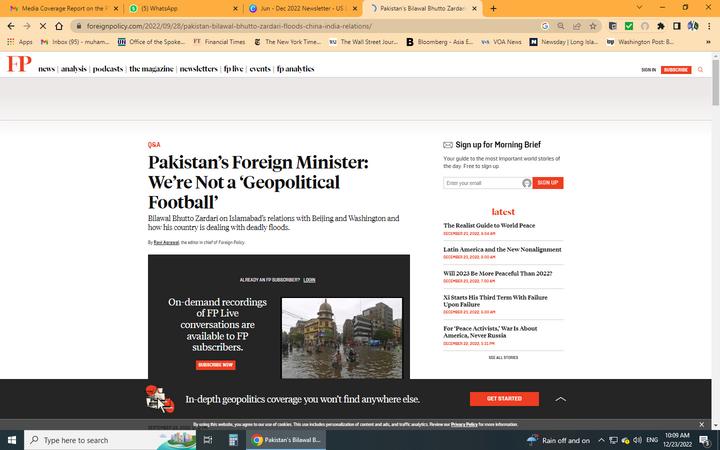Open Xi Starts His Third Term article
This screenshot has height=450, width=720.
(x=495, y=301)
